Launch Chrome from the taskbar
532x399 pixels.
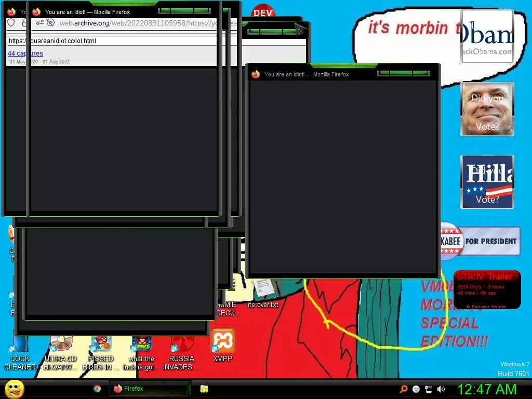point(97,389)
